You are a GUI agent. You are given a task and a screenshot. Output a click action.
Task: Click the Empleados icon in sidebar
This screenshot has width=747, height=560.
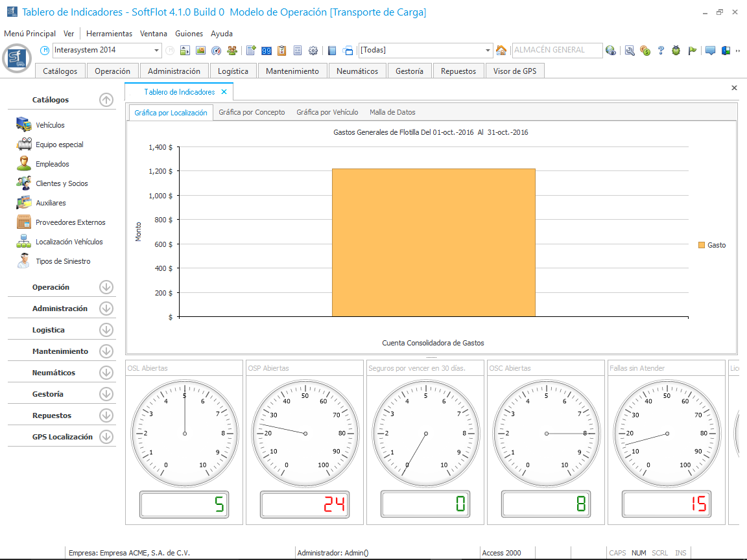(24, 164)
